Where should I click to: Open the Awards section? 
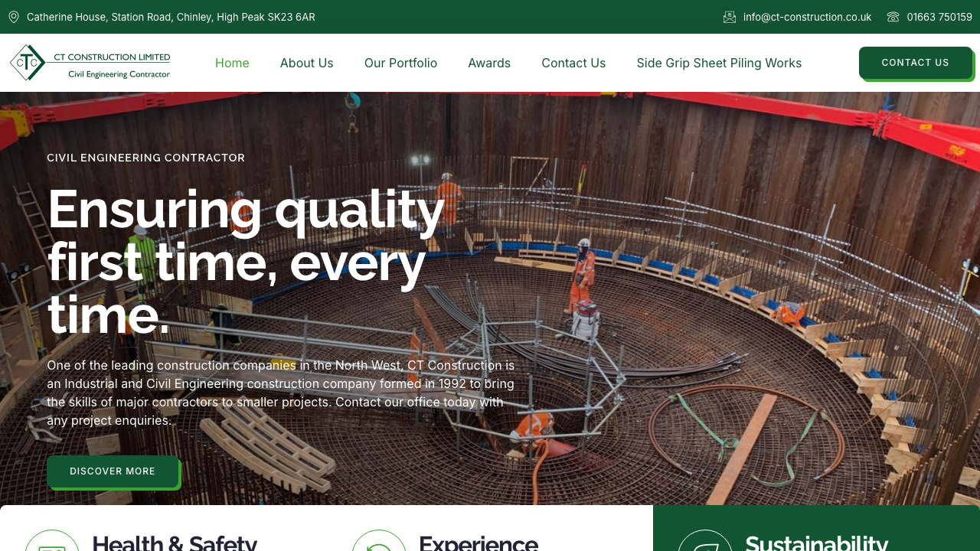pos(489,63)
